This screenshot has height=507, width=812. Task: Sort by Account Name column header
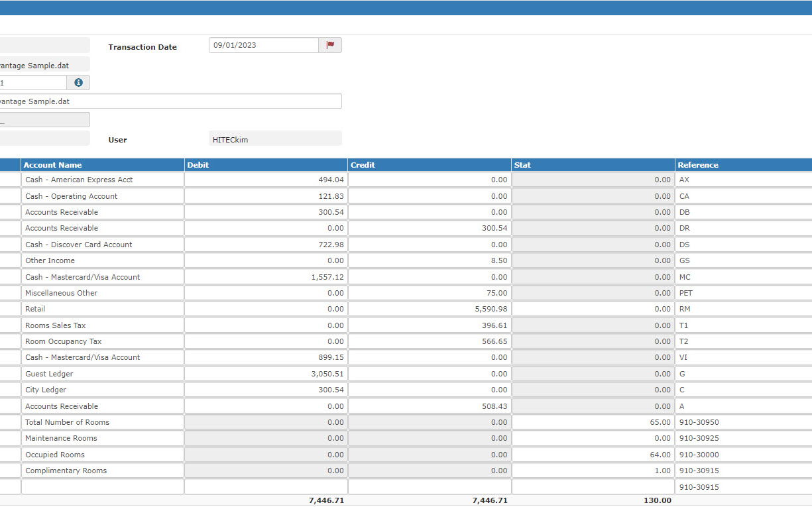(x=102, y=165)
